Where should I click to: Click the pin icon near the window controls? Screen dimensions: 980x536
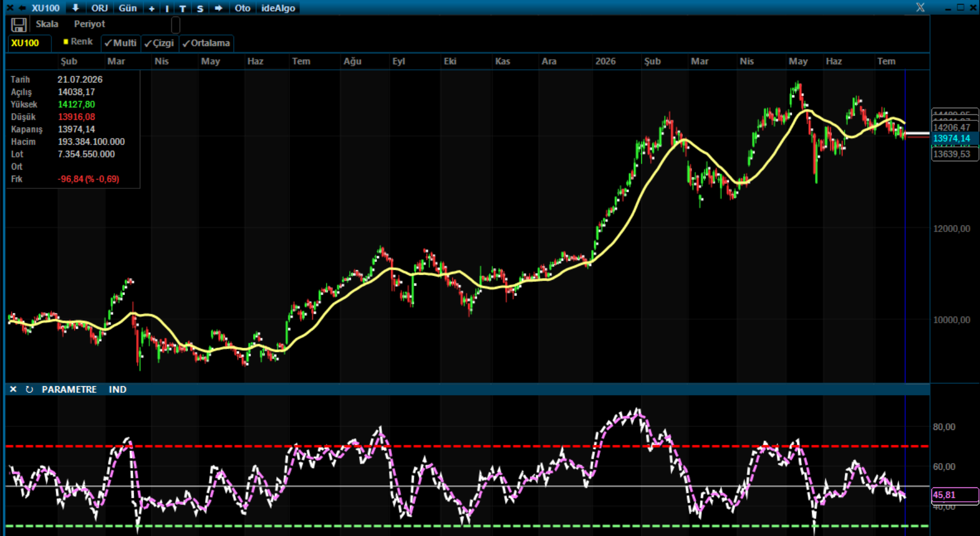click(x=920, y=7)
